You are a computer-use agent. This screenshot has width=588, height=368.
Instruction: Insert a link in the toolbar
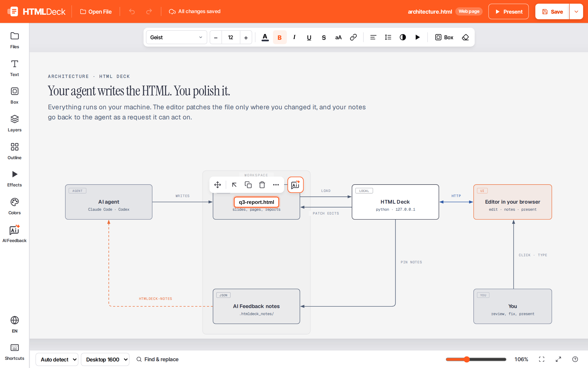coord(353,37)
